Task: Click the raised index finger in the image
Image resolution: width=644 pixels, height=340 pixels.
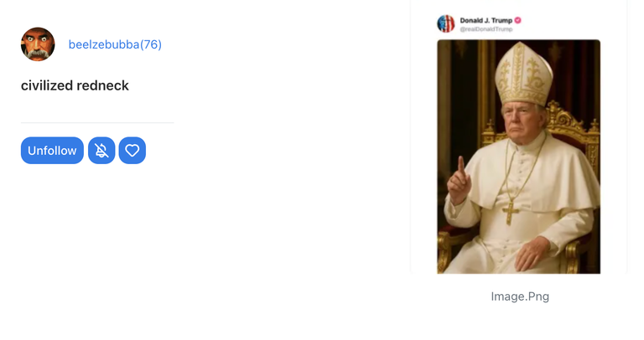Action: coord(461,166)
